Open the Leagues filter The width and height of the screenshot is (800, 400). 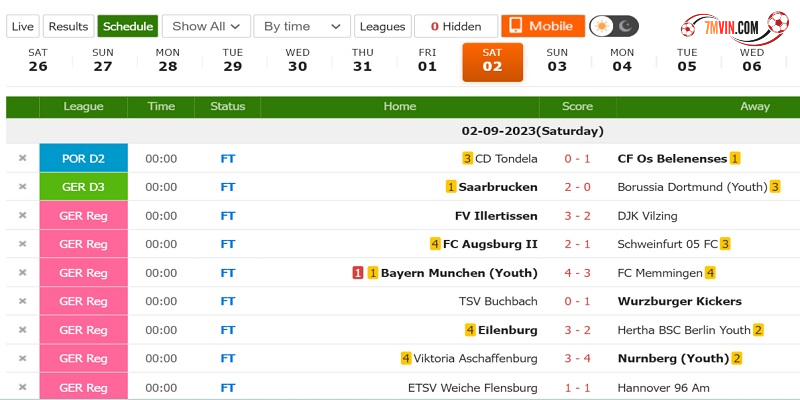382,26
